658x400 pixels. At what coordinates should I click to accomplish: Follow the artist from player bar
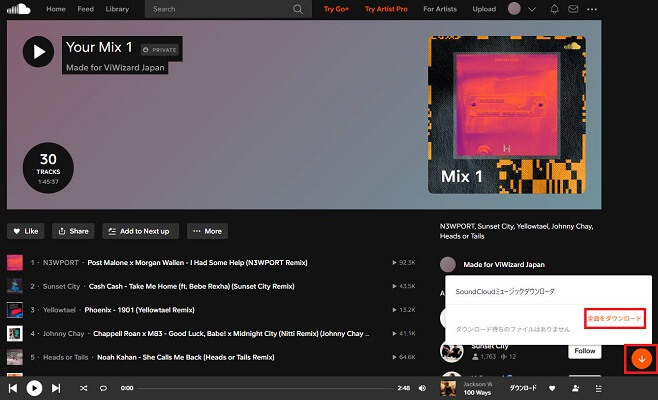click(x=576, y=389)
